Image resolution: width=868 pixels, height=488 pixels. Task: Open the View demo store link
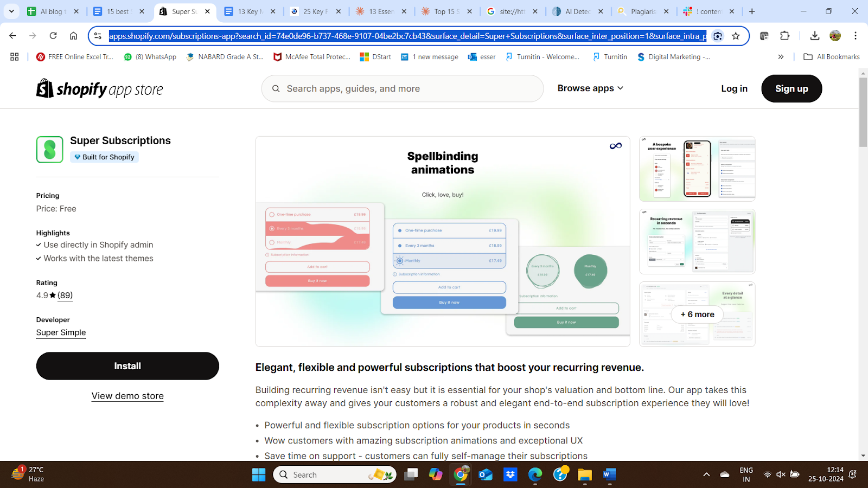tap(127, 396)
